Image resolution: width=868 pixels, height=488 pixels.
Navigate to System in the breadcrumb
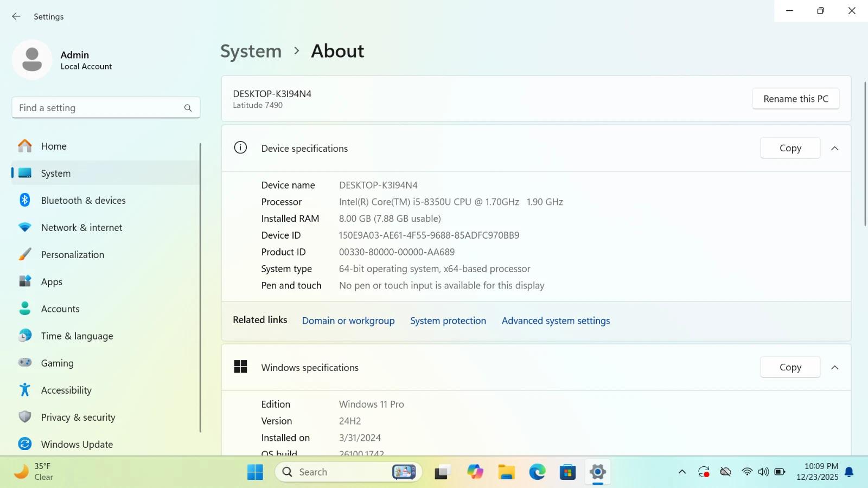pyautogui.click(x=251, y=51)
